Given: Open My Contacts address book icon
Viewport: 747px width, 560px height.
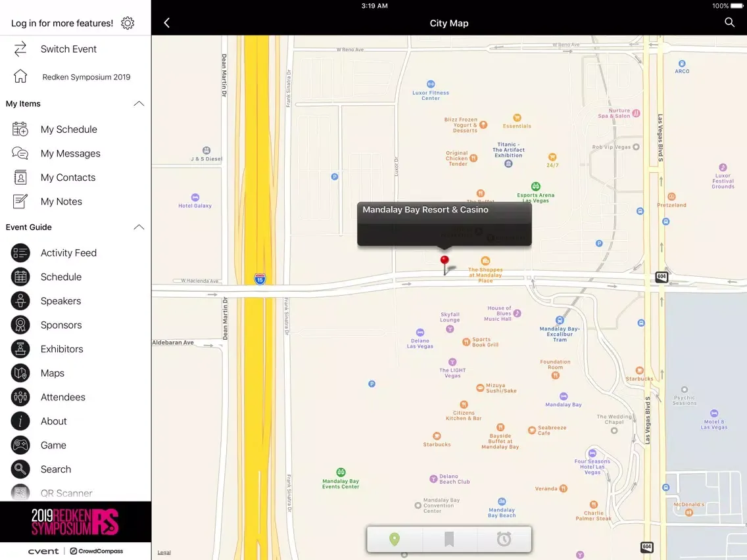Looking at the screenshot, I should (x=20, y=177).
